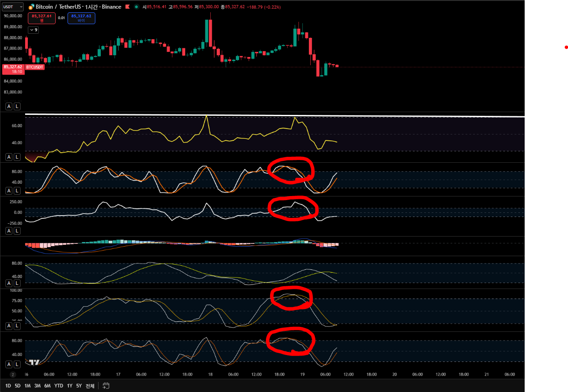Click the BTCUSDT price line label

pos(35,67)
